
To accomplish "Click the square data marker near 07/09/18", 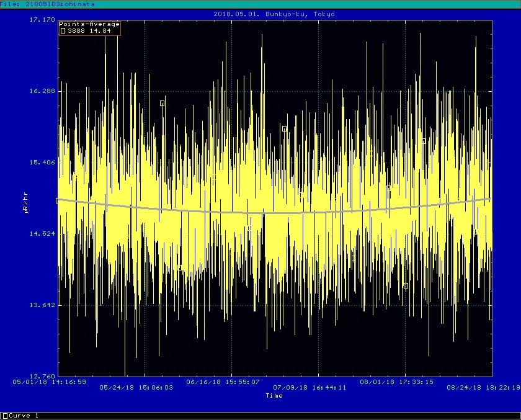I will [x=285, y=129].
